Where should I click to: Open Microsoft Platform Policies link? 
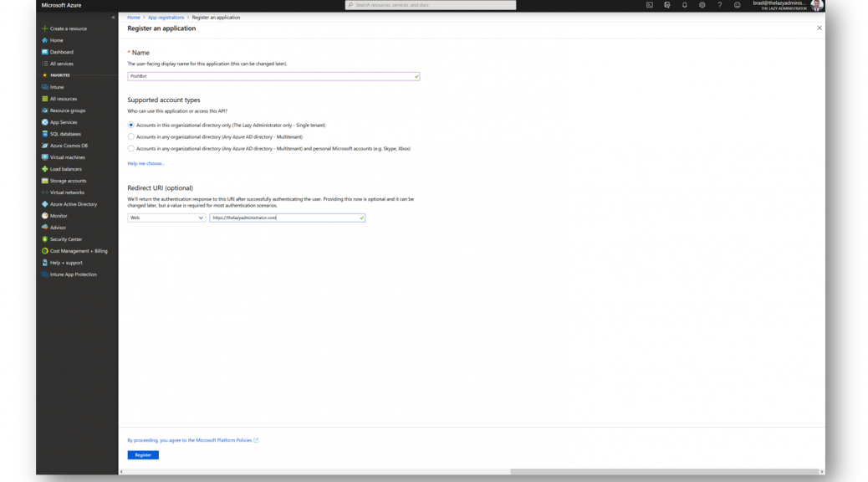click(192, 440)
